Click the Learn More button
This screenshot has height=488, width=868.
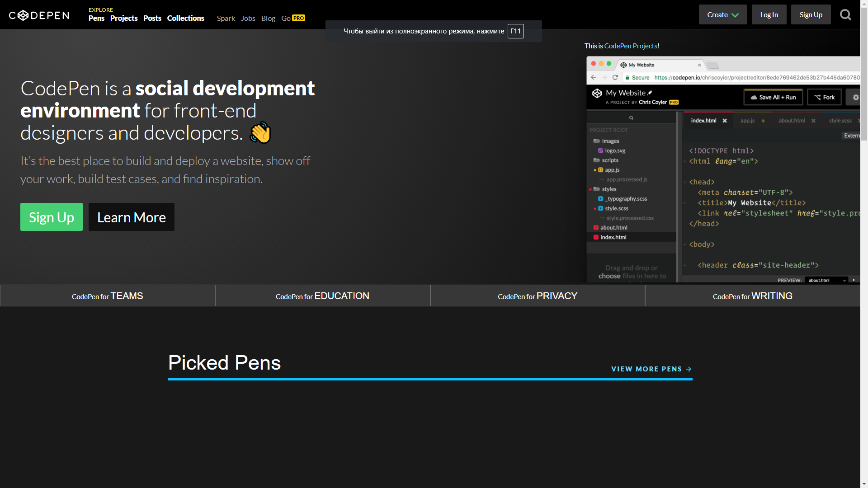pos(132,217)
